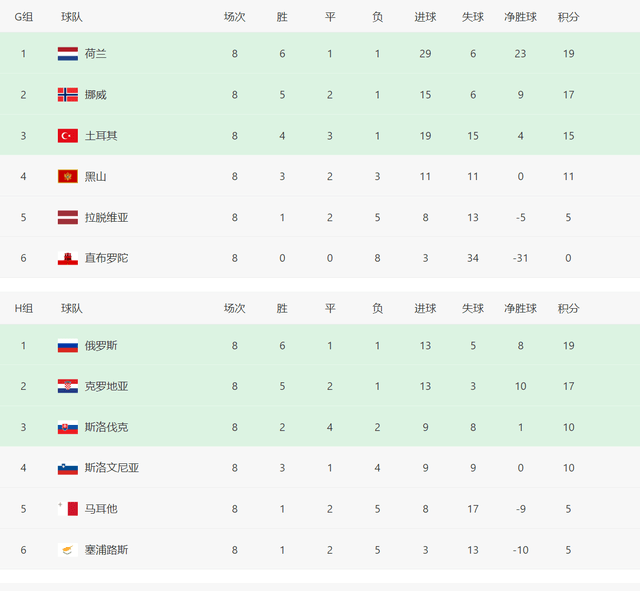Click the Slovakia flag icon
Viewport: 640px width, 591px height.
pyautogui.click(x=68, y=428)
